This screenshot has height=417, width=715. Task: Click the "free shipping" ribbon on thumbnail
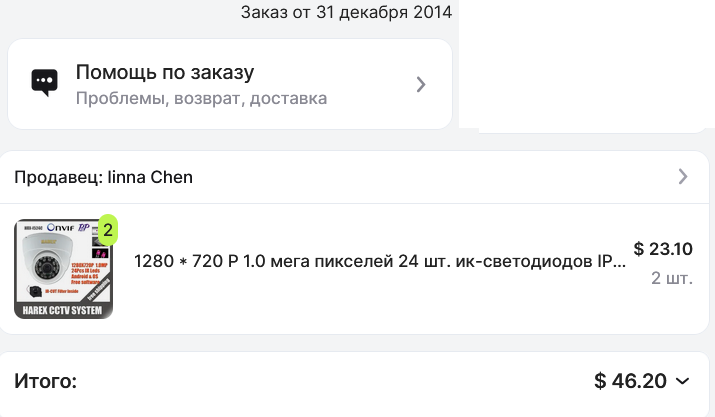99,291
